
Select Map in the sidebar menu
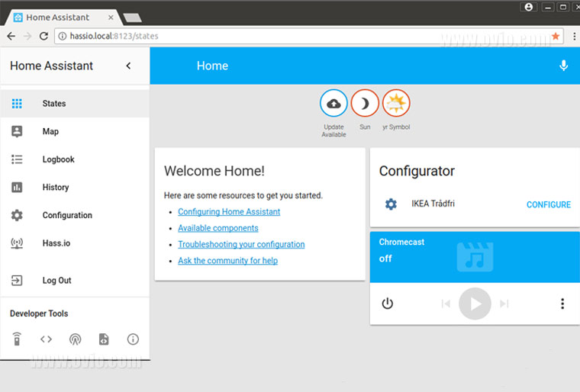[75, 131]
